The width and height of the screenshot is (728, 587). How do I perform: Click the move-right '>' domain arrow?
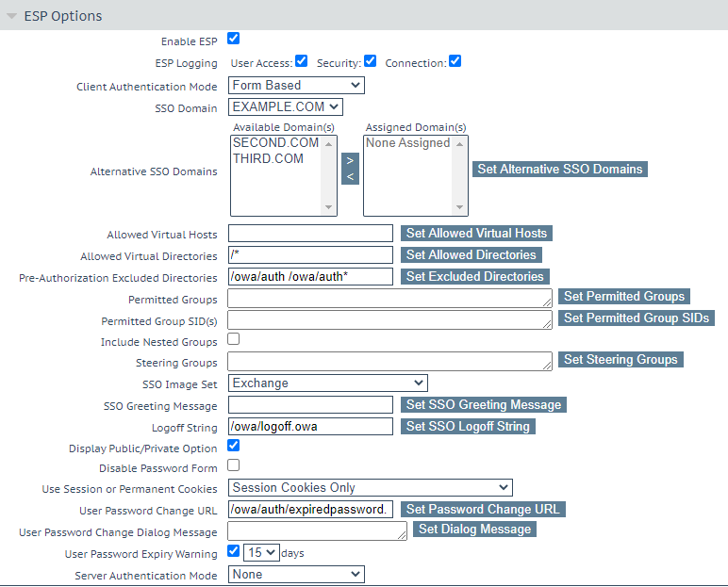click(x=350, y=161)
